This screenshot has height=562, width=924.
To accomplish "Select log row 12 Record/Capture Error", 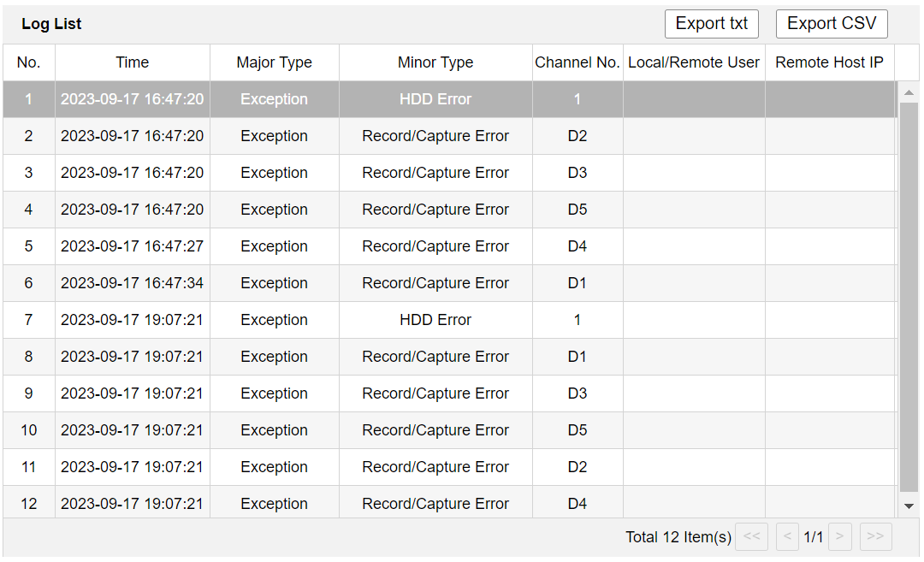I will click(x=435, y=503).
